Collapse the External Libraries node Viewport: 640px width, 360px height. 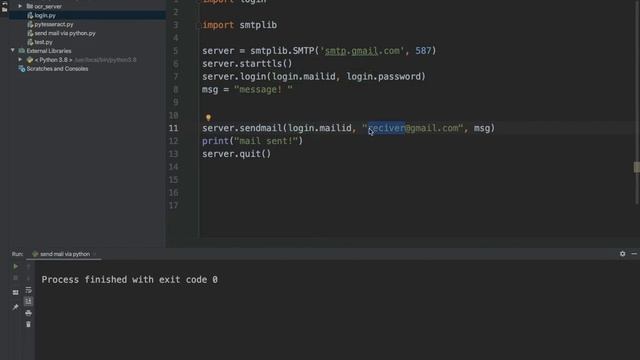coord(13,51)
